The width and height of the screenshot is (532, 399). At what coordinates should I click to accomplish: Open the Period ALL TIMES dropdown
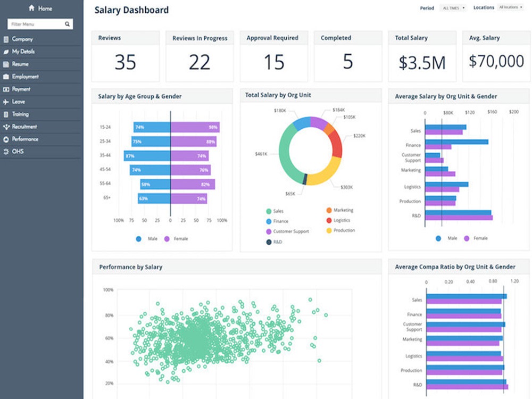(453, 8)
